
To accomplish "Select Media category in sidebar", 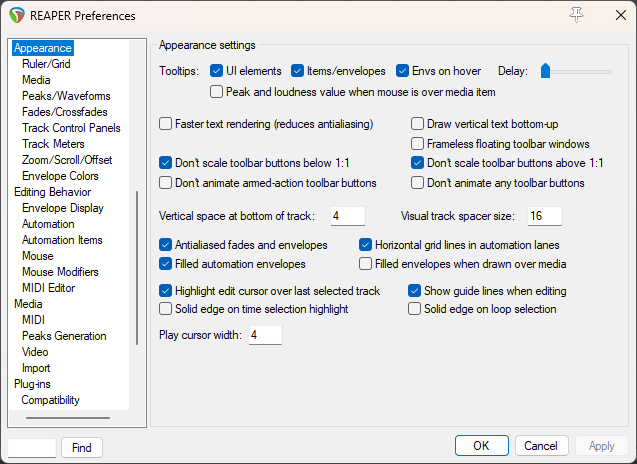I will pyautogui.click(x=28, y=304).
